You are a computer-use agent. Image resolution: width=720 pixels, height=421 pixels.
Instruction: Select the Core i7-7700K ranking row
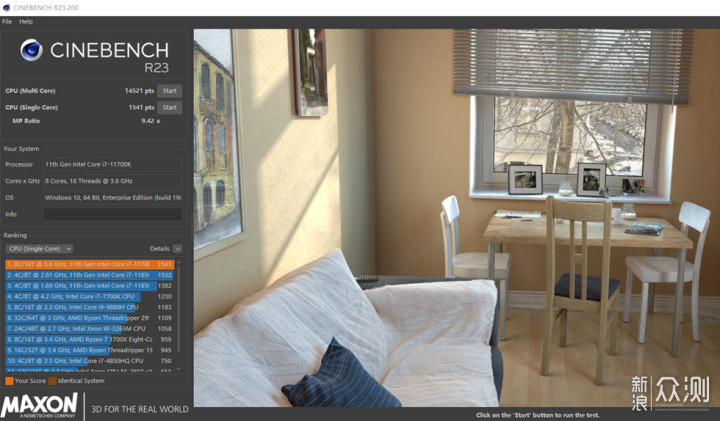(x=90, y=297)
